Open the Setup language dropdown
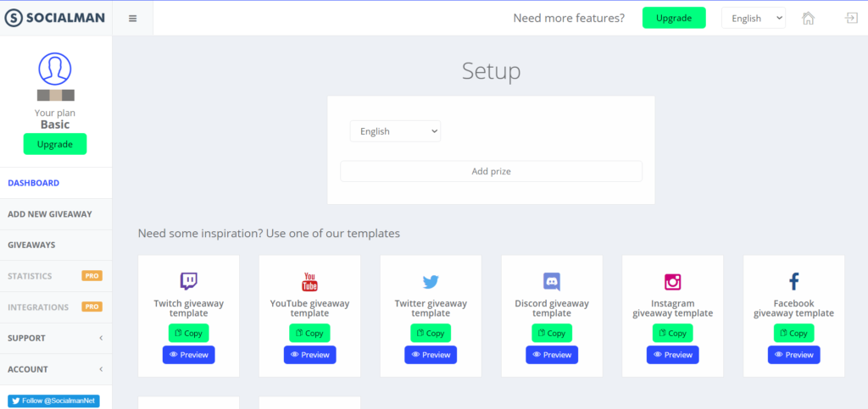868x409 pixels. pyautogui.click(x=395, y=131)
